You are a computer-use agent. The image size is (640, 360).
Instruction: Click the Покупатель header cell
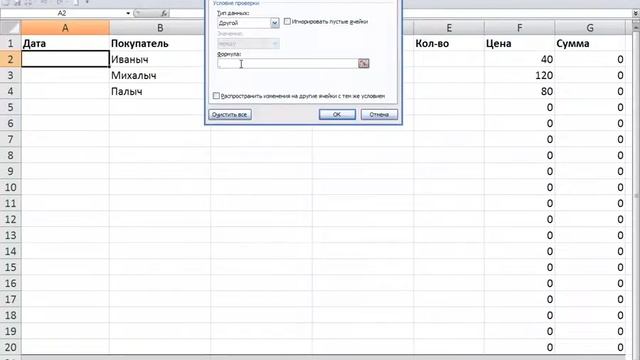click(160, 43)
